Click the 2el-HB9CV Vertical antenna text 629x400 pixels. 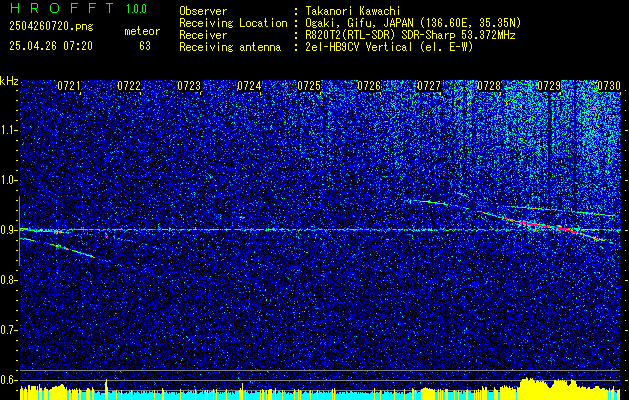(x=389, y=47)
